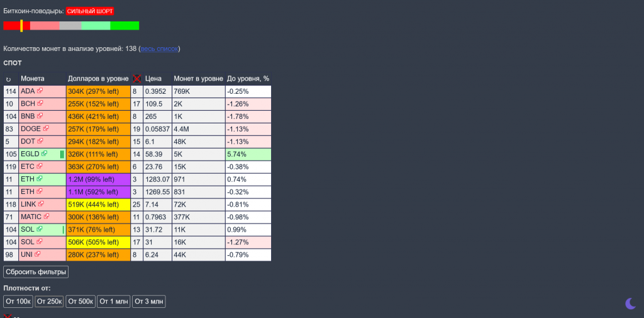Open the green external link icon beside EGLD
The height and width of the screenshot is (318, 644).
click(x=45, y=154)
